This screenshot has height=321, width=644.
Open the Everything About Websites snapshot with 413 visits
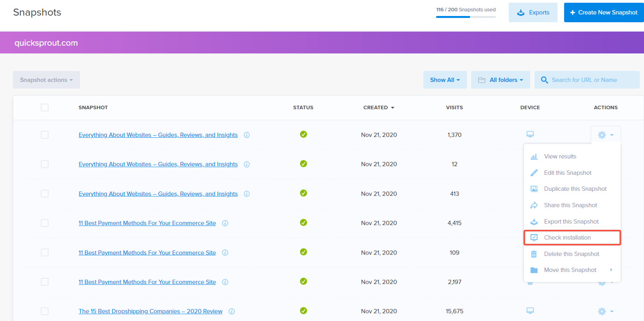pos(158,194)
